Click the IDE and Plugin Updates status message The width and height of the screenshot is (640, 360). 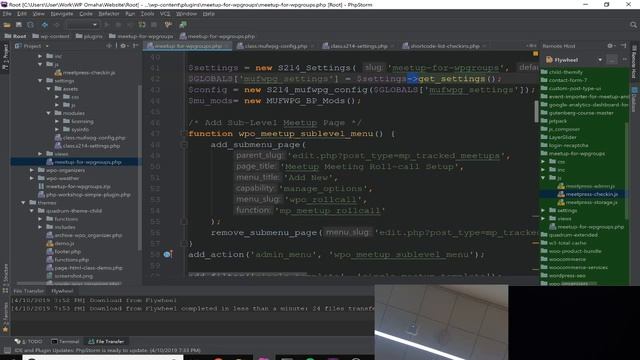click(107, 351)
